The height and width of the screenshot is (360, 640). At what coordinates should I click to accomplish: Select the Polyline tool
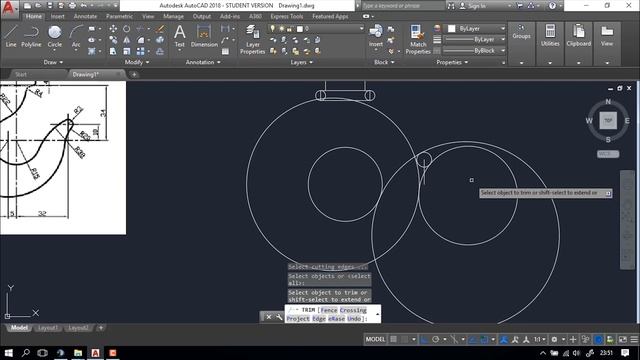pos(31,36)
